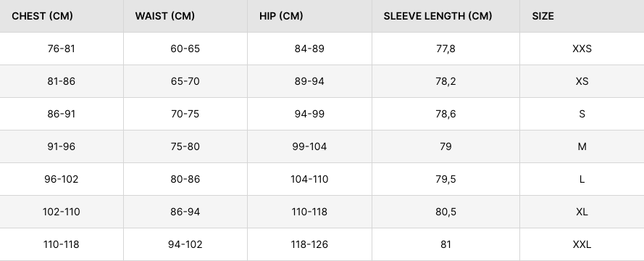Click waist value 94-102

(185, 244)
